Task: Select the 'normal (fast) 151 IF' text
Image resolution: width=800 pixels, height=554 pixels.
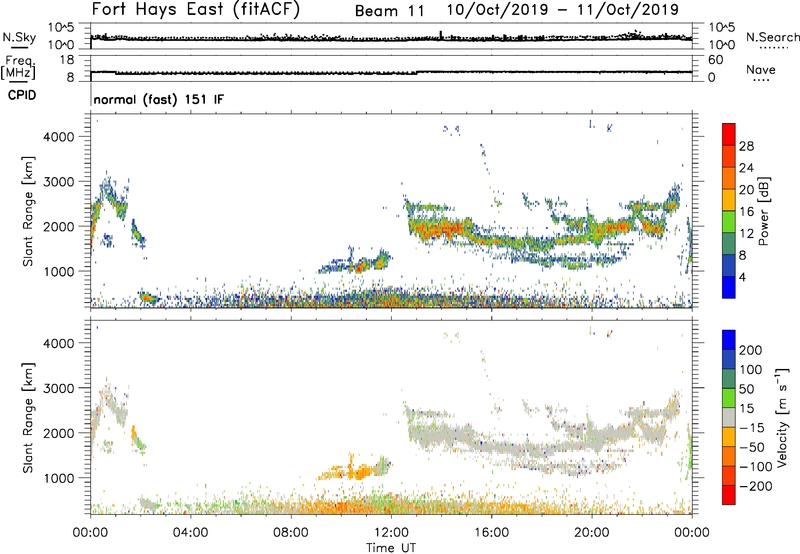Action: (159, 99)
